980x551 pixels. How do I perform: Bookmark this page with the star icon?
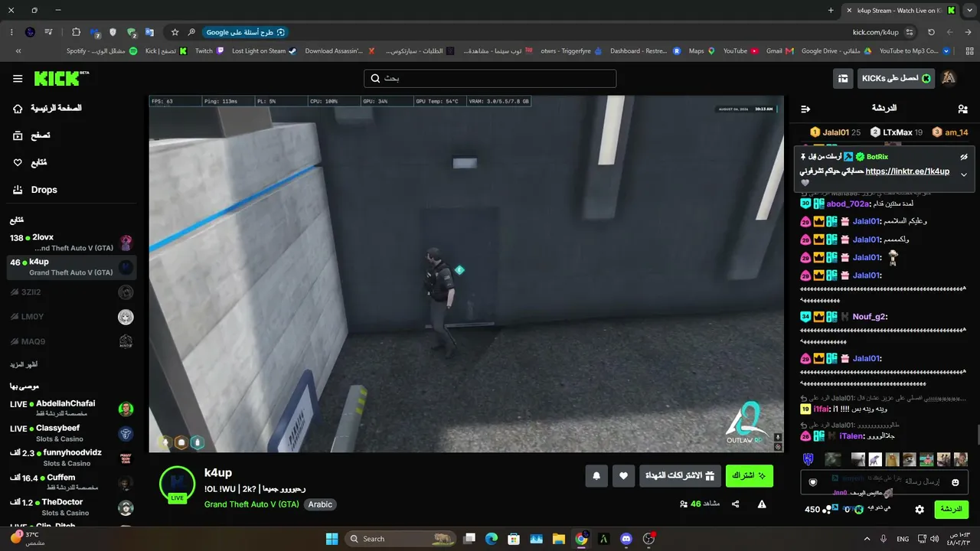(x=175, y=32)
